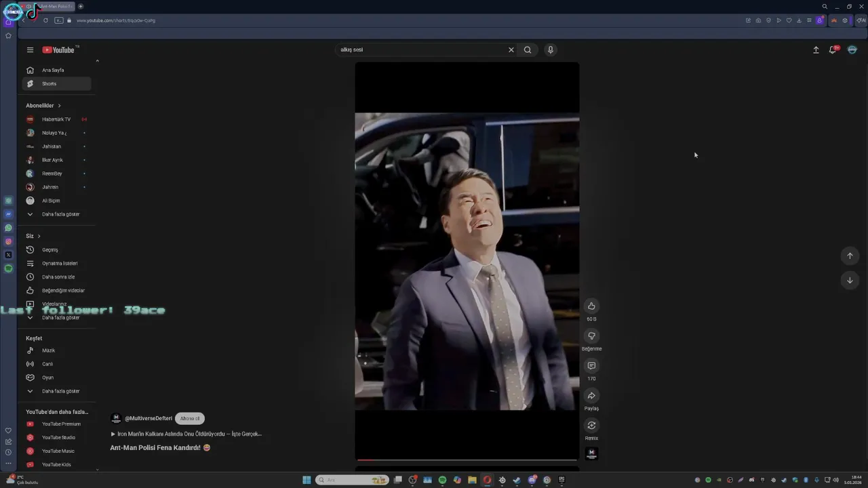Like the Short with thumbs up
868x488 pixels.
click(x=591, y=306)
